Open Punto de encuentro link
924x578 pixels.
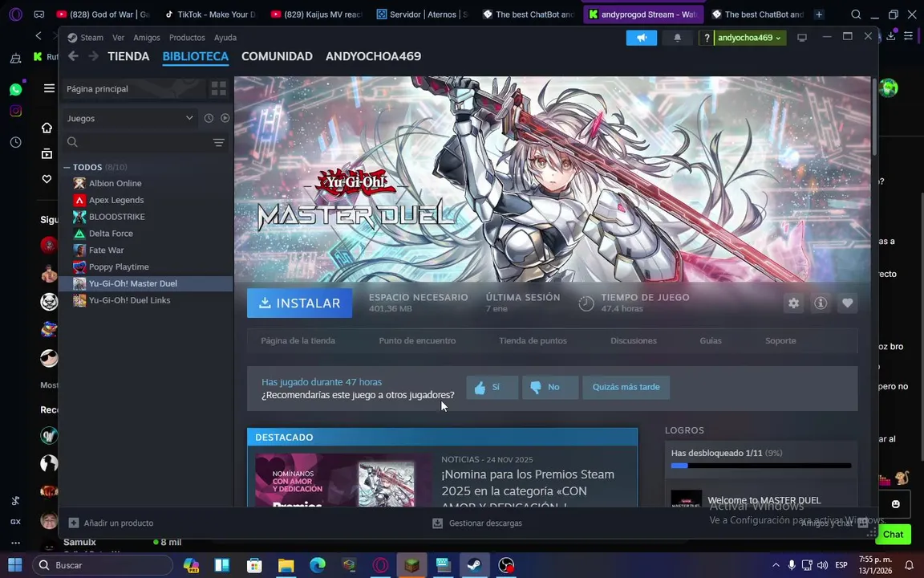(x=417, y=341)
